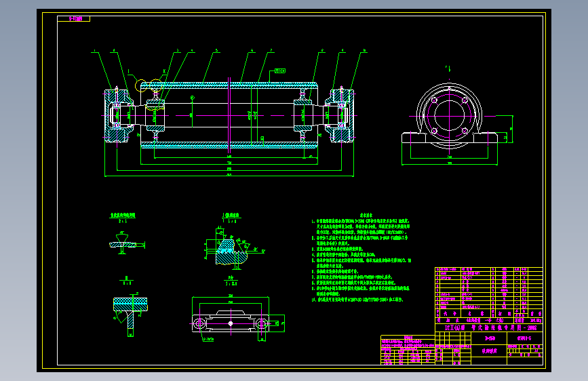Click the rightmost part number leader of main view

point(357,71)
